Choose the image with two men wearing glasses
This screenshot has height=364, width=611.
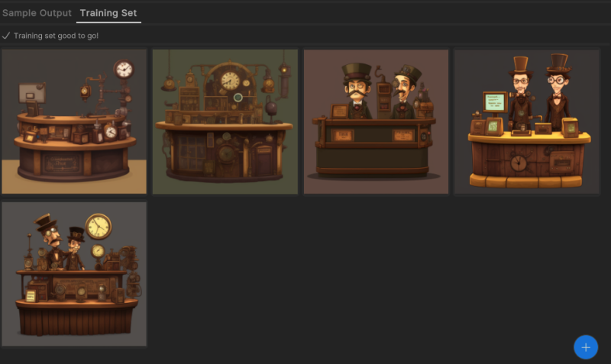(x=526, y=121)
